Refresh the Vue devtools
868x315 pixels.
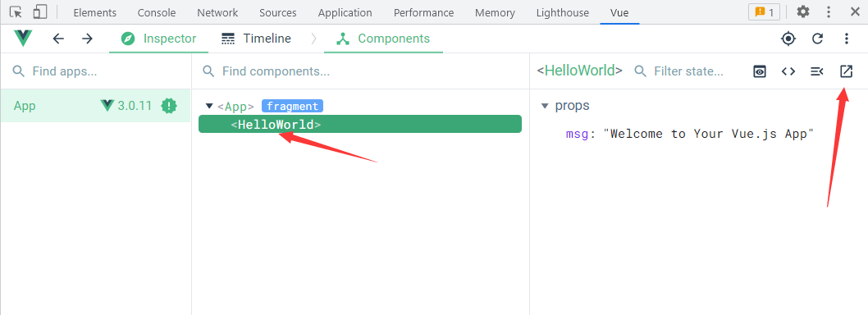click(818, 39)
